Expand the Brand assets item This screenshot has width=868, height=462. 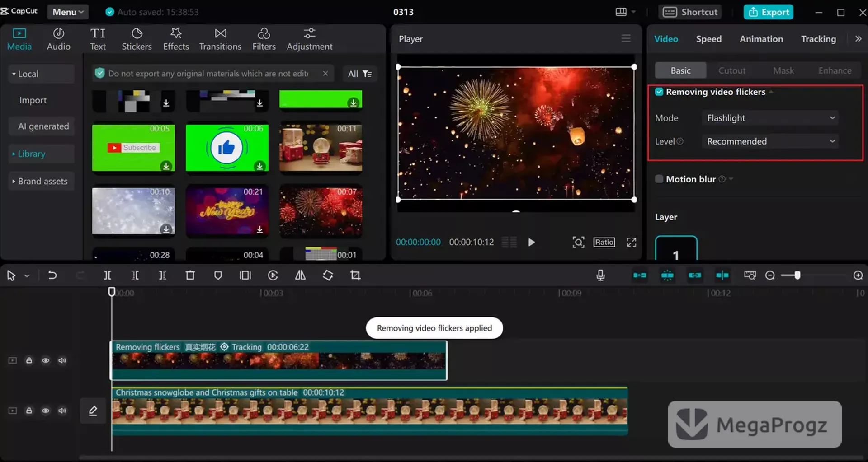coord(42,181)
